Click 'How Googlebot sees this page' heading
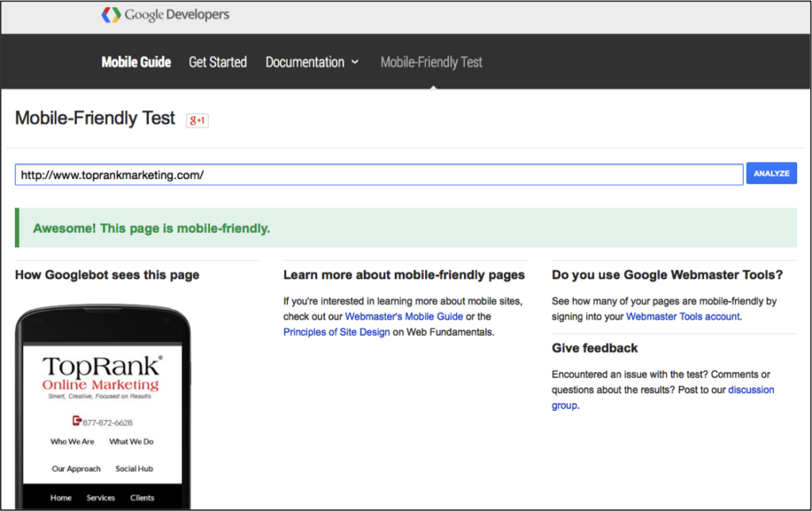The width and height of the screenshot is (812, 511). (107, 275)
